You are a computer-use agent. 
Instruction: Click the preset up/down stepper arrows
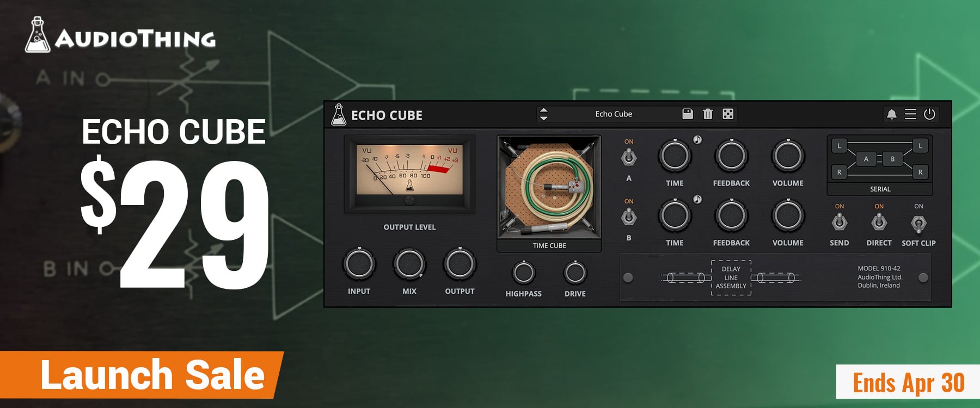pos(543,114)
